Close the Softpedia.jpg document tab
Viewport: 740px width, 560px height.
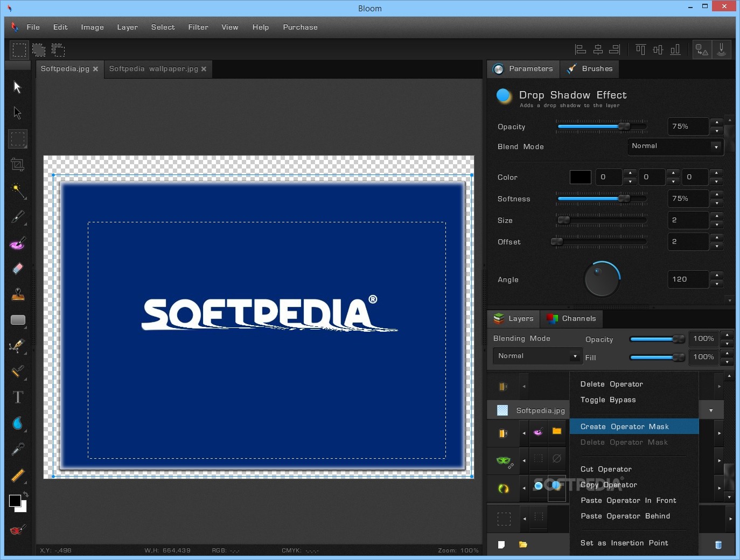[95, 69]
